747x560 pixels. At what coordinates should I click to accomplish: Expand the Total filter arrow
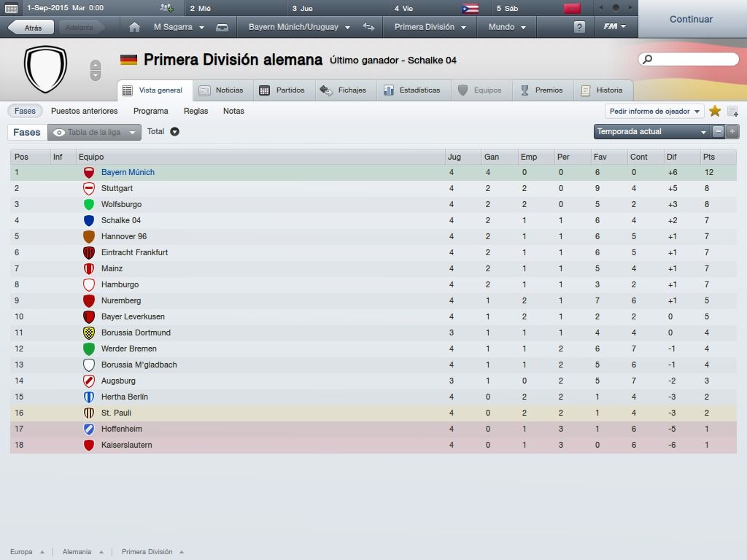click(175, 131)
